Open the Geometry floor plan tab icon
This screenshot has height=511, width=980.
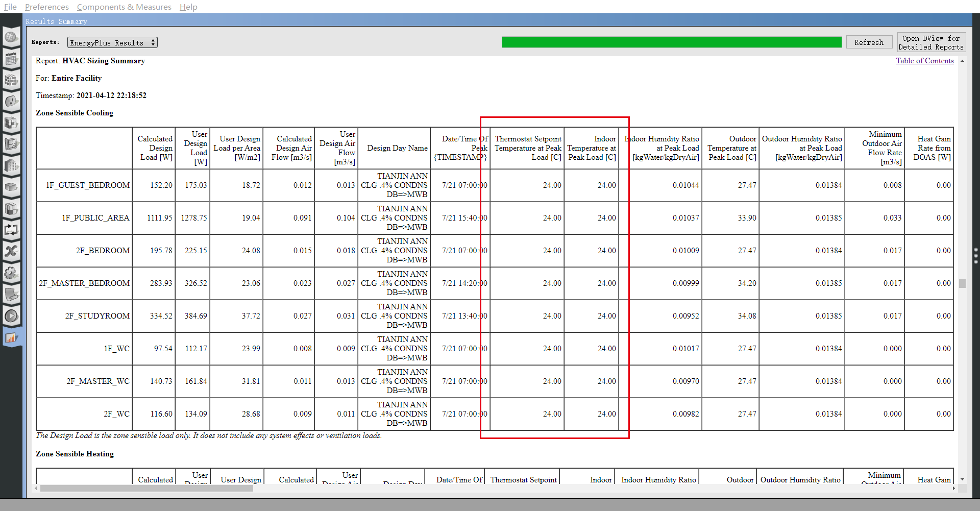11,144
